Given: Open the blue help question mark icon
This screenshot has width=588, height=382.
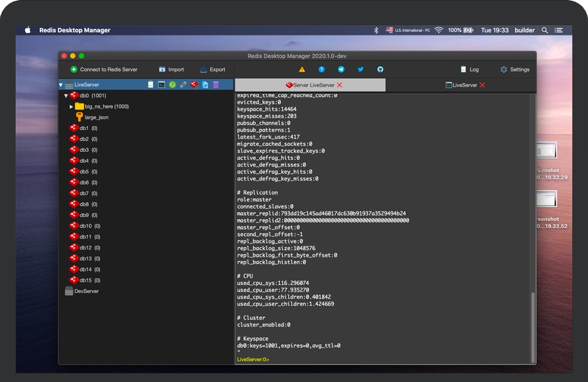Looking at the screenshot, I should coord(321,69).
